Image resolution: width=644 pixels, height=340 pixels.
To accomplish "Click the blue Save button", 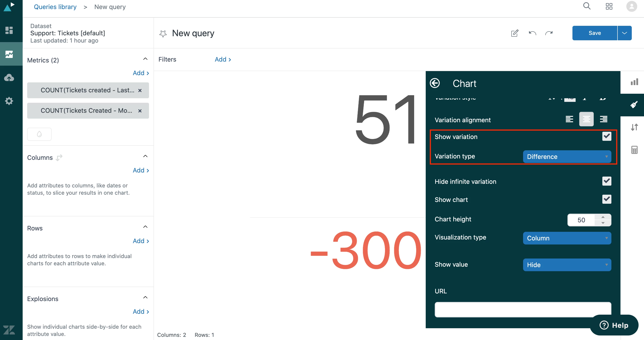I will coord(594,33).
